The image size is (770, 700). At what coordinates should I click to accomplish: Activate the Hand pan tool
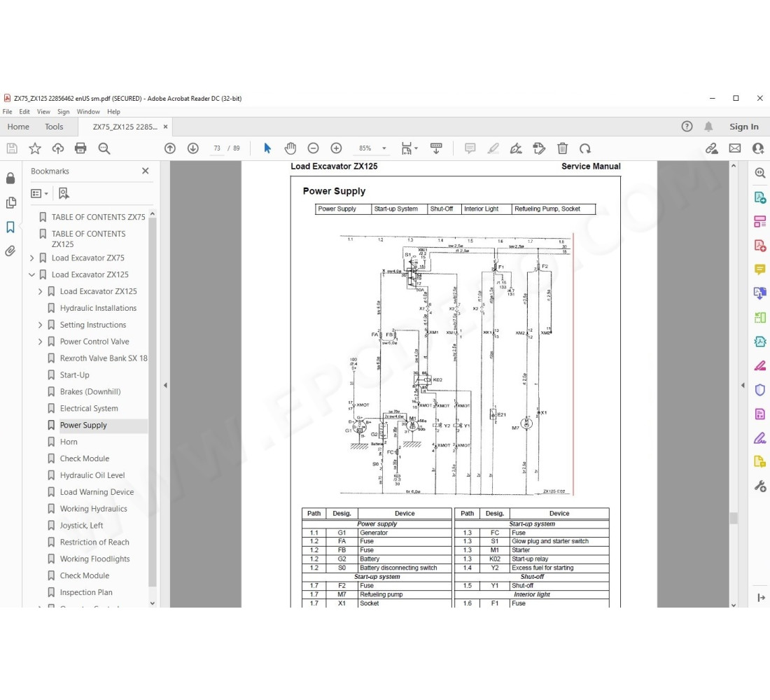pos(290,148)
